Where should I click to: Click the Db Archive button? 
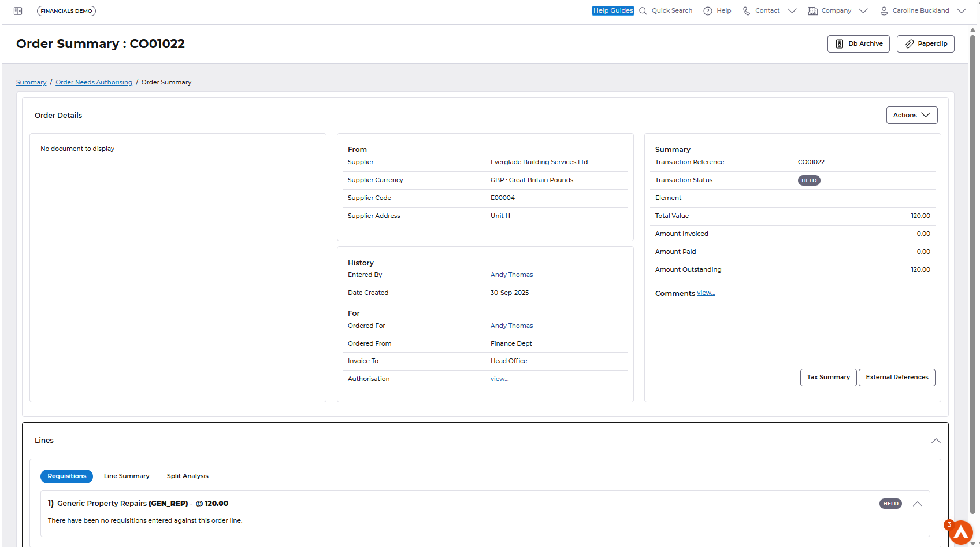(x=858, y=44)
